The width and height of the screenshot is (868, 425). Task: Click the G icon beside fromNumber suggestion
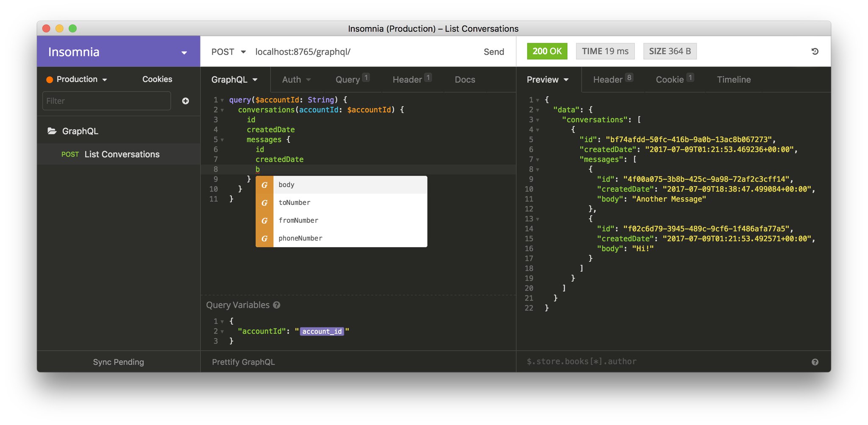click(264, 221)
